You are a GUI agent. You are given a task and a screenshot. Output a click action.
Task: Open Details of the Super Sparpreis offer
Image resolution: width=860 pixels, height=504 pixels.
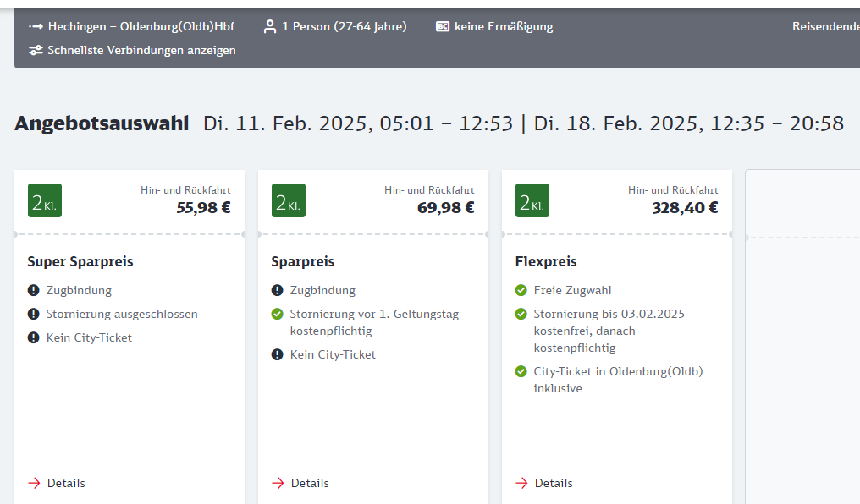(x=65, y=484)
